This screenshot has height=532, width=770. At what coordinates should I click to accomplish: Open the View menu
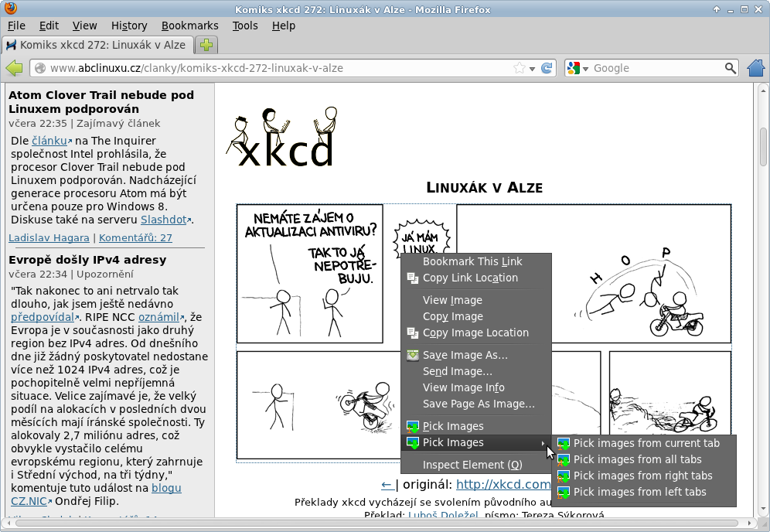[84, 26]
